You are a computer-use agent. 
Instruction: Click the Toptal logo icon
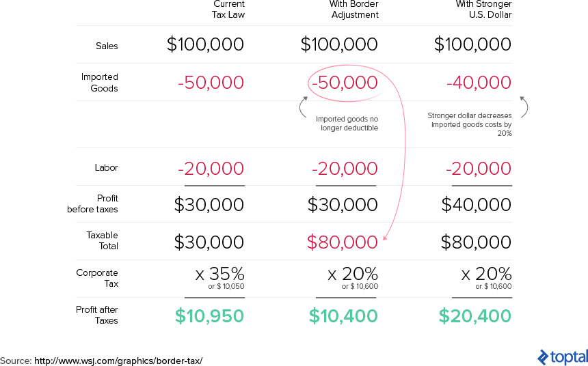click(x=543, y=357)
